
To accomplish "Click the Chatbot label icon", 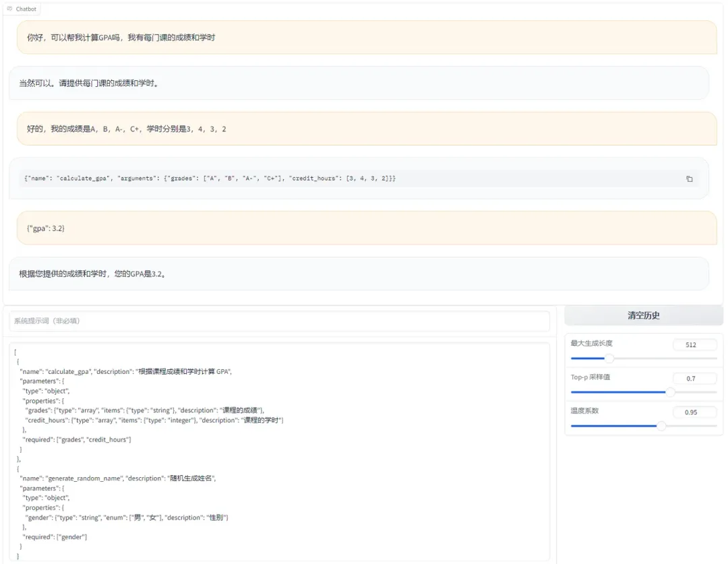I will tap(9, 9).
